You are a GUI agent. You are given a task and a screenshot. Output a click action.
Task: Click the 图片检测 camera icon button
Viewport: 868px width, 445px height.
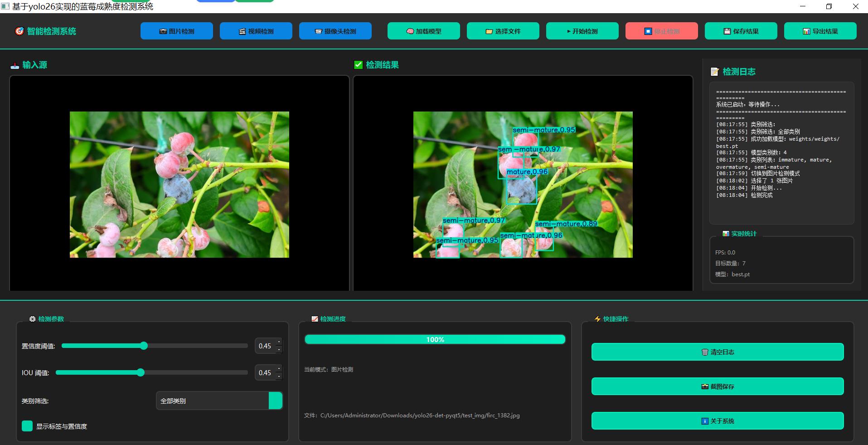click(x=176, y=31)
